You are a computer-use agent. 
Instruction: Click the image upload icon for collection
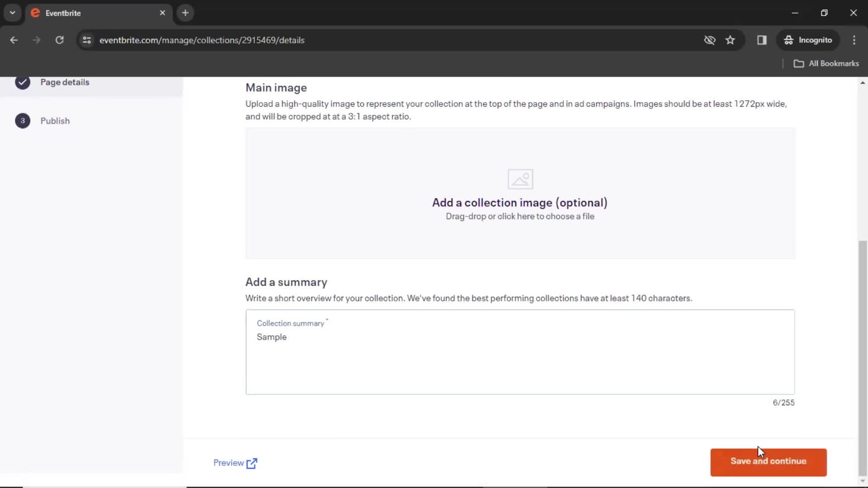point(520,179)
